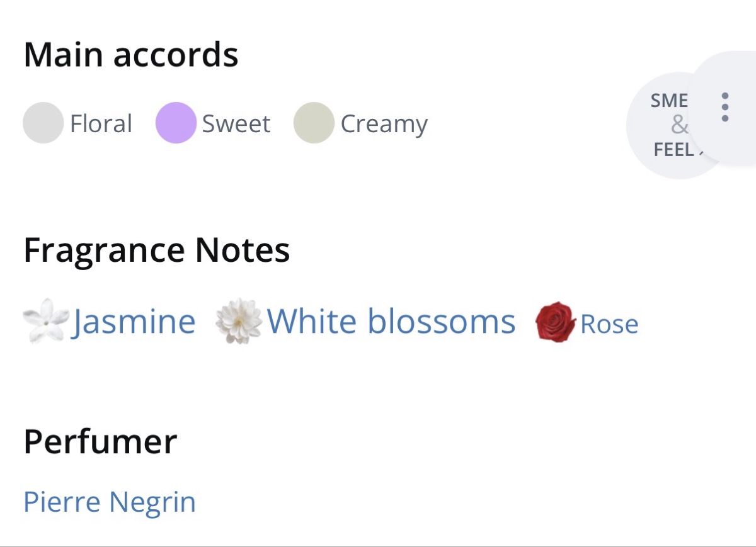Select the red rose icon
This screenshot has width=756, height=547.
pos(556,322)
